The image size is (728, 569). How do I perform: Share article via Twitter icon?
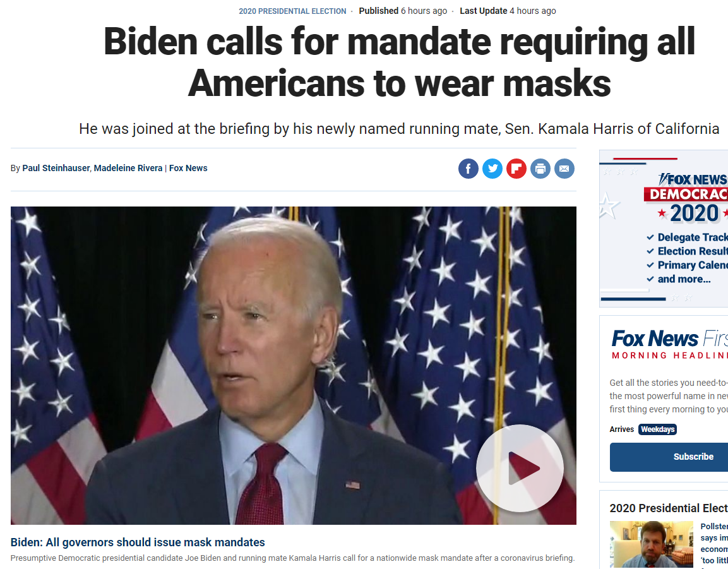[492, 168]
